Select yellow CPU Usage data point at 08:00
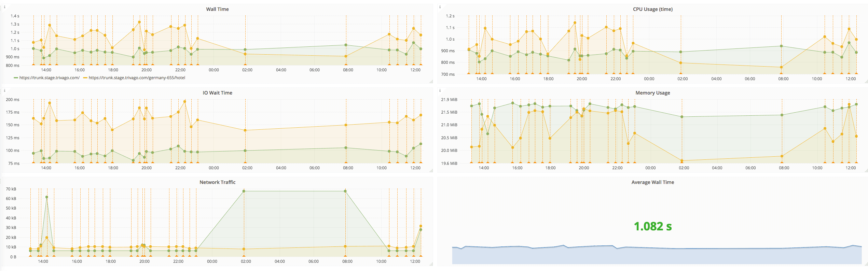Image resolution: width=868 pixels, height=271 pixels. tap(781, 67)
